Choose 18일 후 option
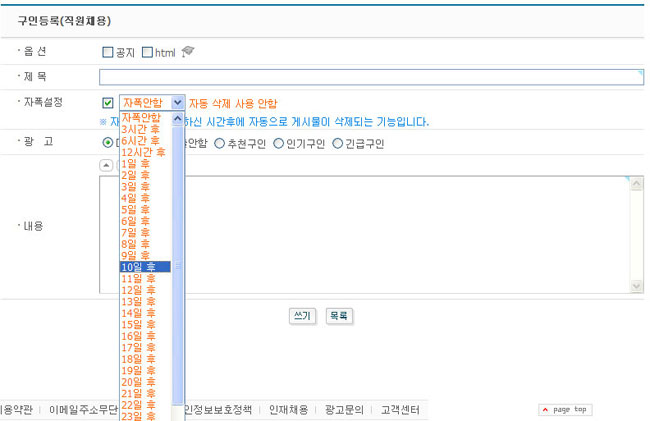The height and width of the screenshot is (421, 650). coord(145,359)
